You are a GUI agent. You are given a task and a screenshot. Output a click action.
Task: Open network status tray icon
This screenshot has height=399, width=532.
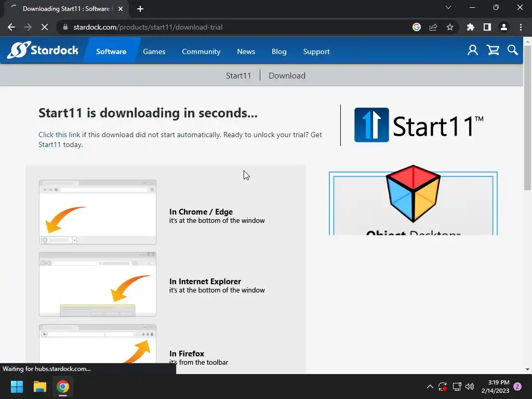pyautogui.click(x=457, y=387)
